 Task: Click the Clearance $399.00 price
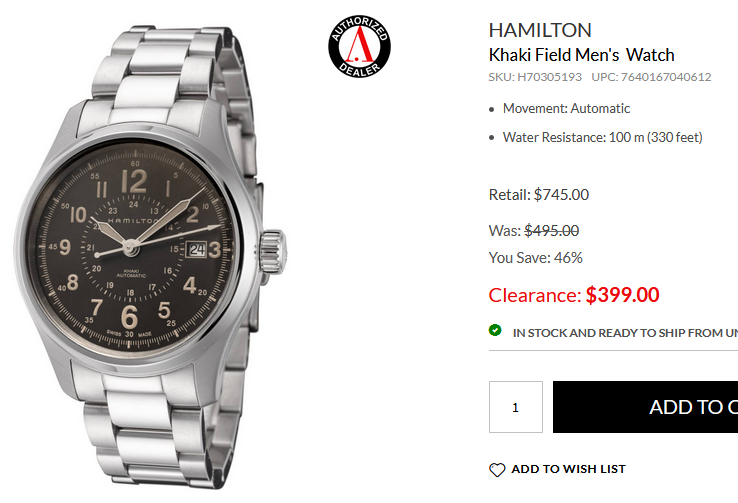tap(574, 295)
